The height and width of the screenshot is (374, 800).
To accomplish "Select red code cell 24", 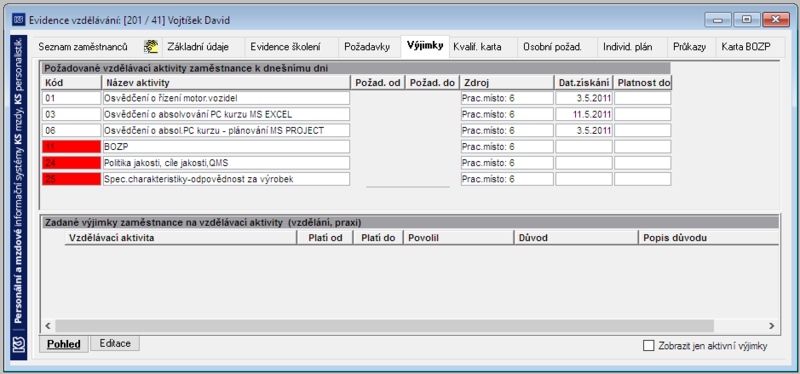I will (x=72, y=163).
